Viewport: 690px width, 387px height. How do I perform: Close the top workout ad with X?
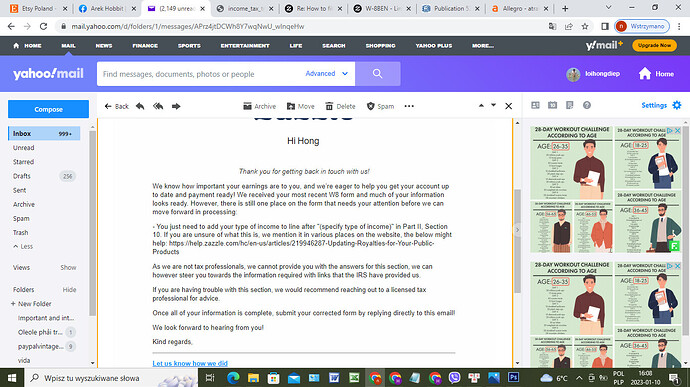tap(678, 131)
